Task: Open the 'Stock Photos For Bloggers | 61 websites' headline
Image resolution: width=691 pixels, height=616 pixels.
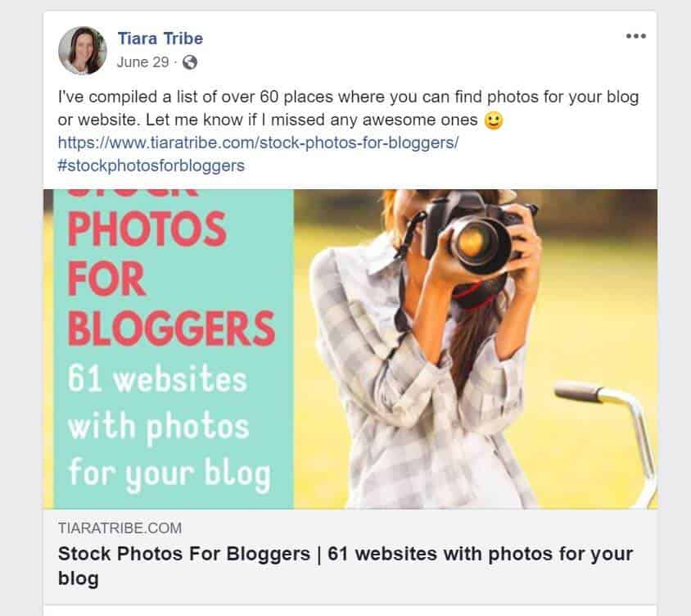Action: (x=345, y=566)
